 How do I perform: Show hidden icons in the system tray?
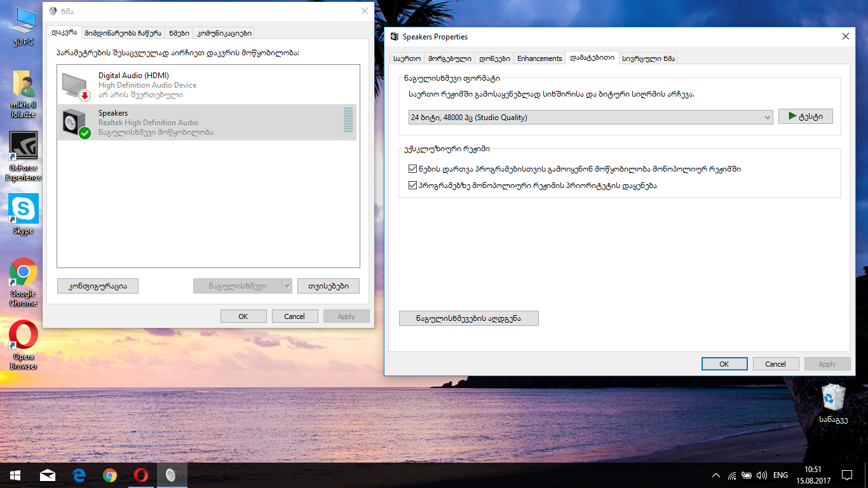[x=716, y=475]
